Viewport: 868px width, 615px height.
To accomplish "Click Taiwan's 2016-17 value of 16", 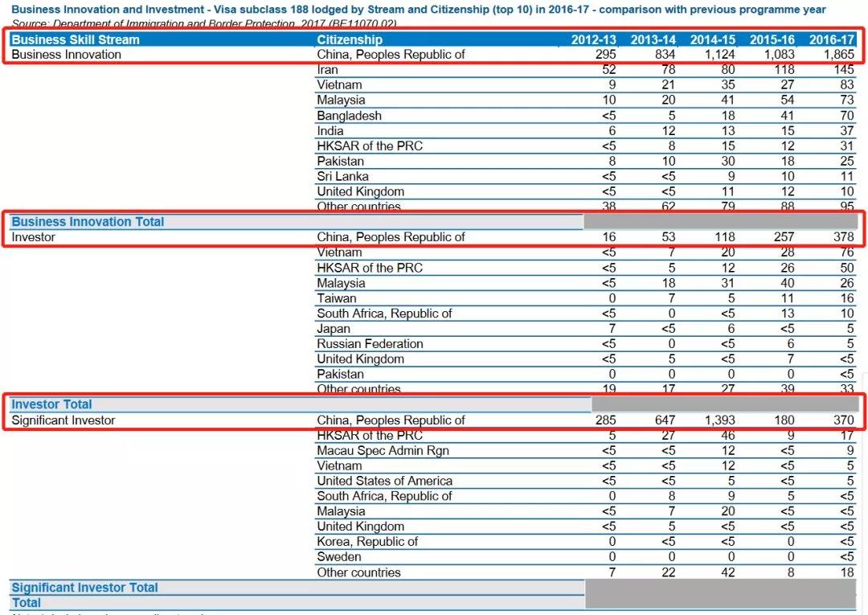I will (x=847, y=298).
